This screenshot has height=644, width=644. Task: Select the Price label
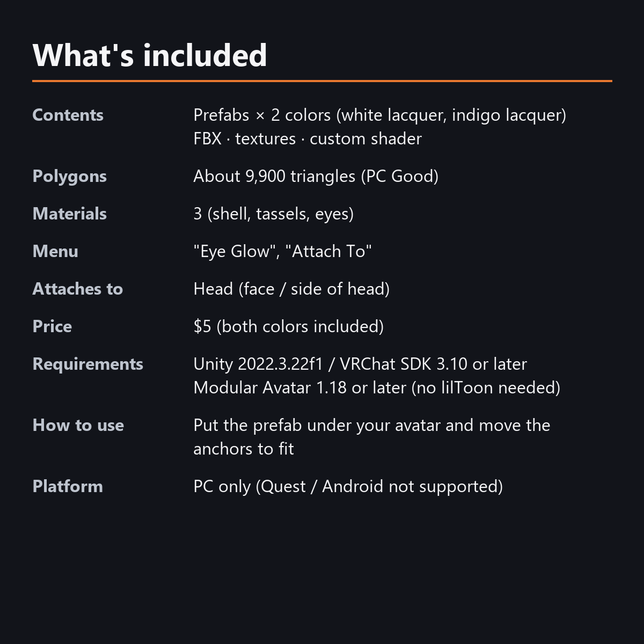tap(52, 326)
